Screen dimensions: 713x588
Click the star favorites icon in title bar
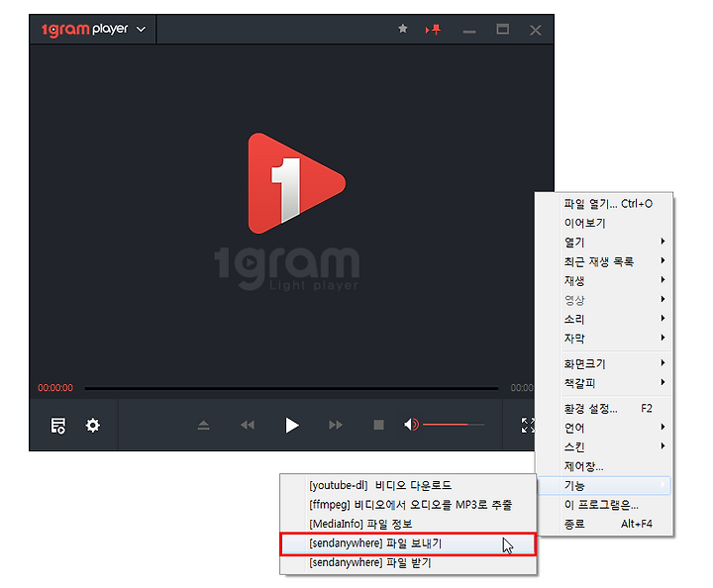coord(402,29)
